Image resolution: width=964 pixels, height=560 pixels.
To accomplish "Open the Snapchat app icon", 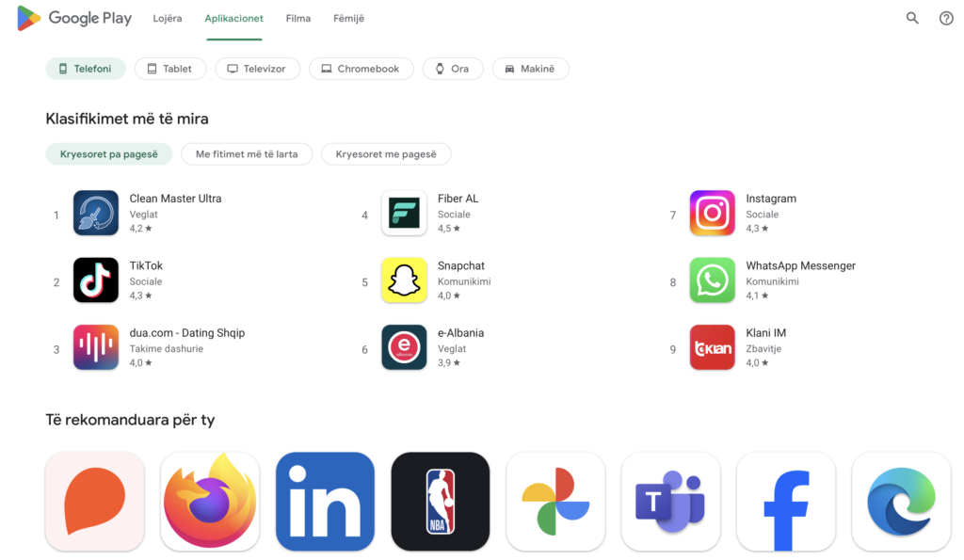I will tap(404, 280).
